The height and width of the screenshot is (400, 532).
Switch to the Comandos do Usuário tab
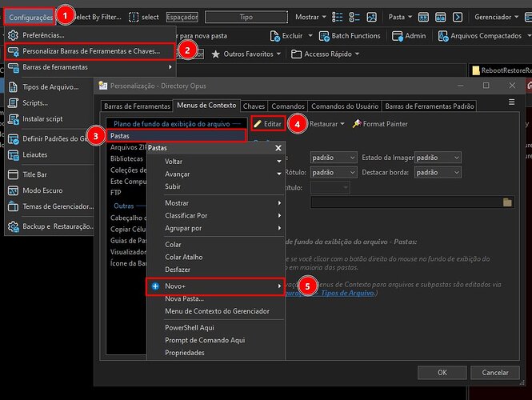pyautogui.click(x=345, y=106)
